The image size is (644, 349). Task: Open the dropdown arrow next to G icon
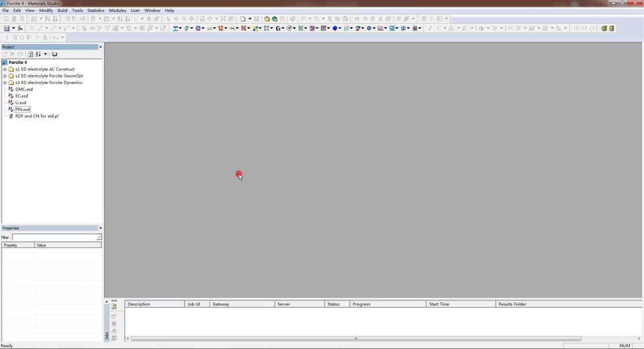point(283,28)
